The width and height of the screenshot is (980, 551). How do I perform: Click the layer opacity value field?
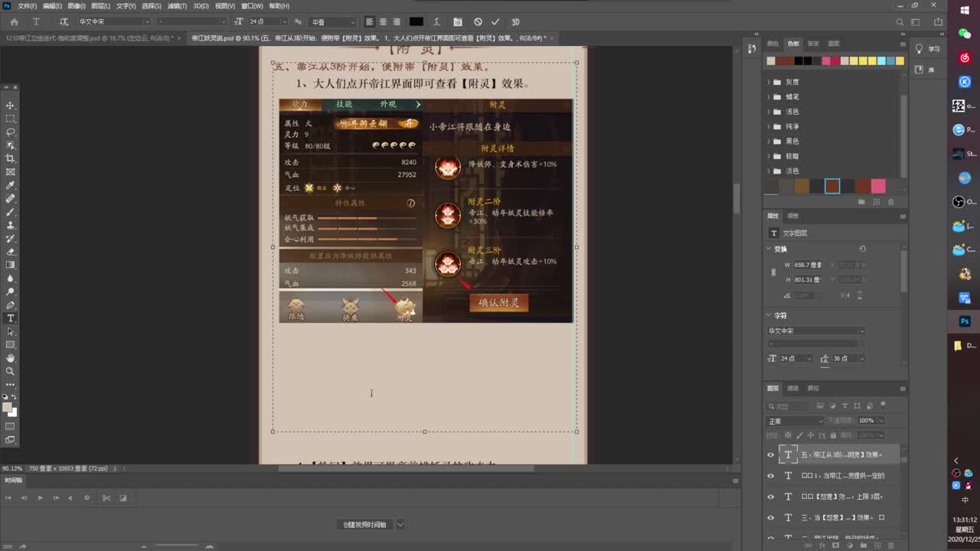point(866,421)
